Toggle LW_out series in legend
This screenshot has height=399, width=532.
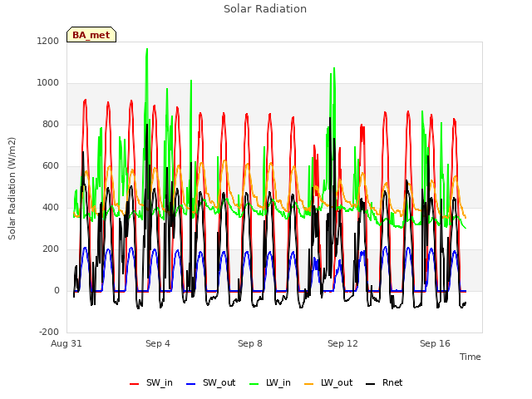328,383
